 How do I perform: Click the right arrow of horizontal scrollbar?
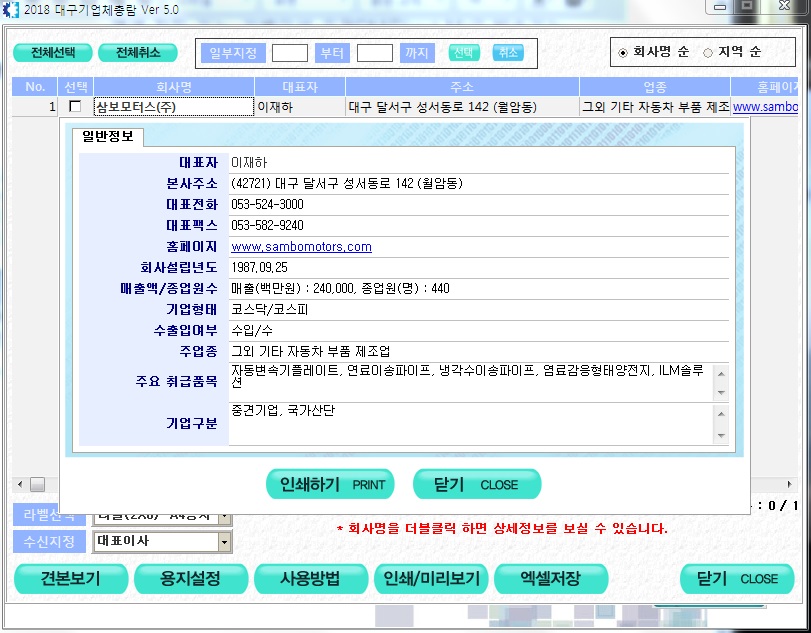[x=789, y=485]
